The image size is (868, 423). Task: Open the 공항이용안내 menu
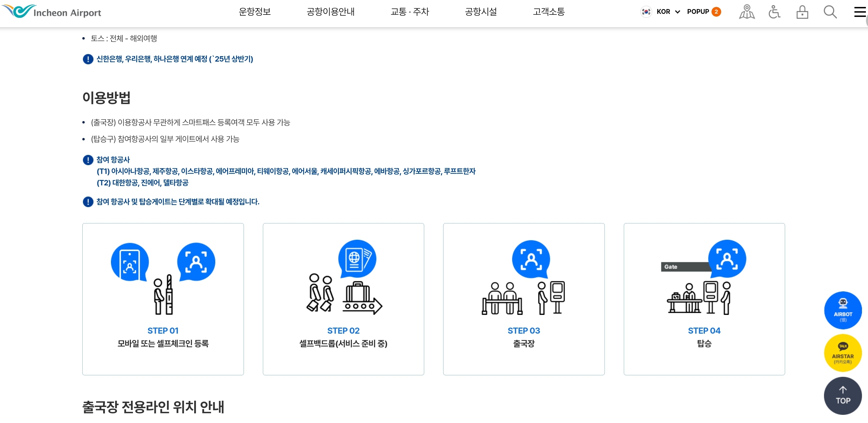[330, 12]
